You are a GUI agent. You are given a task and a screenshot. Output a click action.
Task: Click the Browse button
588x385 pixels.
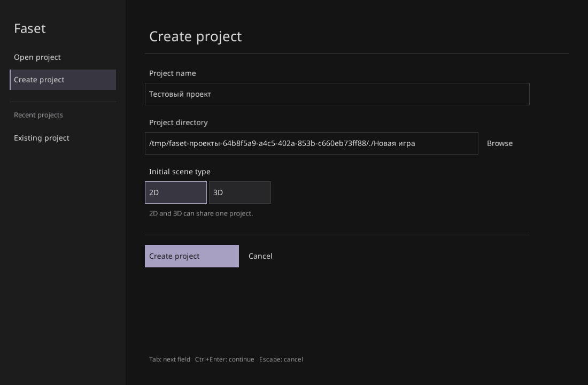499,143
